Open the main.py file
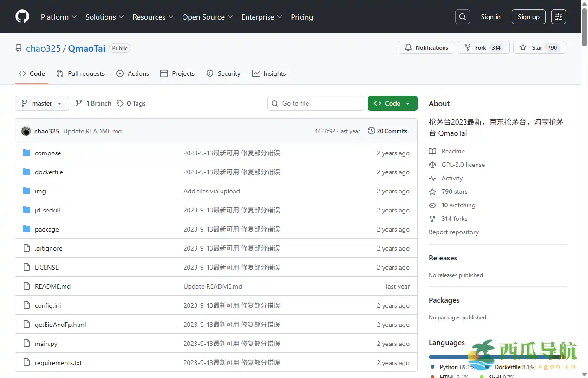This screenshot has height=378, width=588. pyautogui.click(x=46, y=344)
